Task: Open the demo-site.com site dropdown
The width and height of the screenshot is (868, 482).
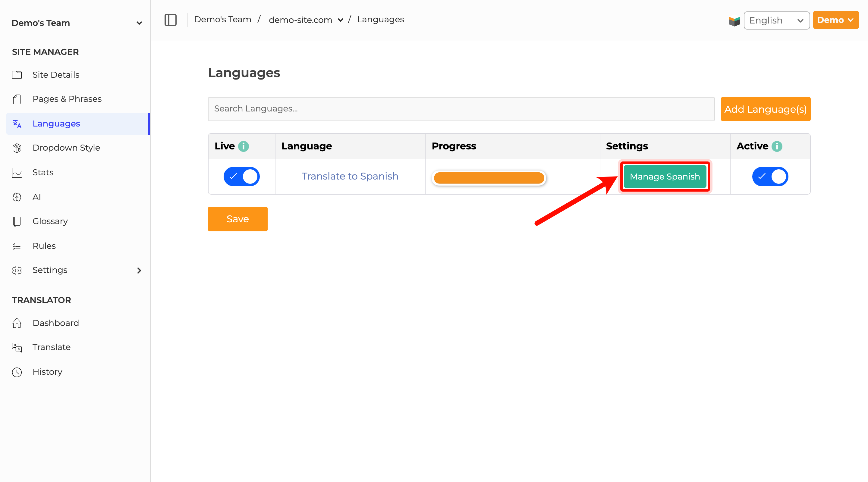Action: [x=306, y=20]
